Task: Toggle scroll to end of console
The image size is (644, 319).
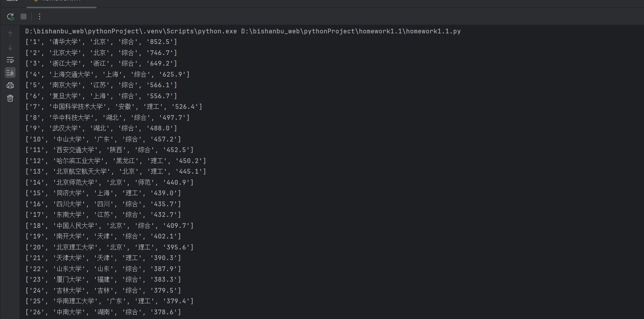Action: 10,73
